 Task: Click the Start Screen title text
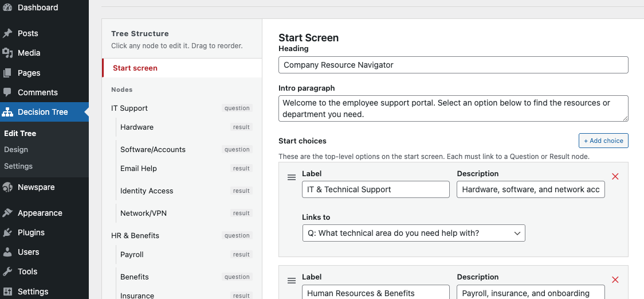point(308,38)
